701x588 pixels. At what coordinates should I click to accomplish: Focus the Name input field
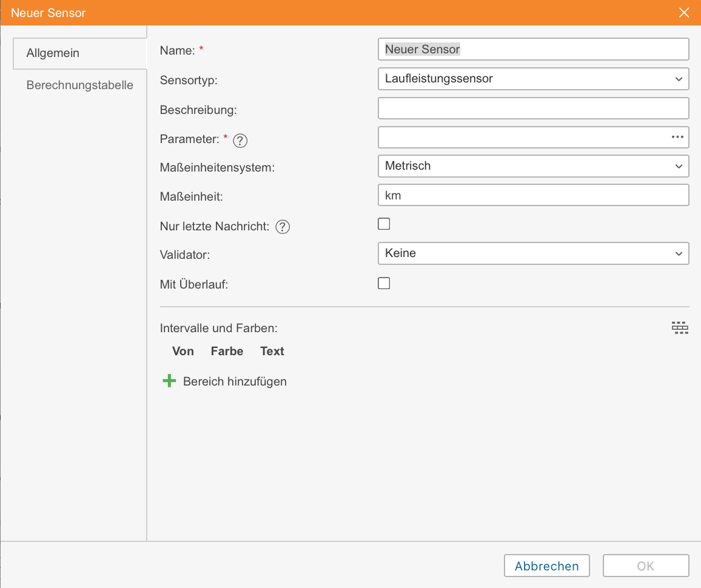[533, 50]
